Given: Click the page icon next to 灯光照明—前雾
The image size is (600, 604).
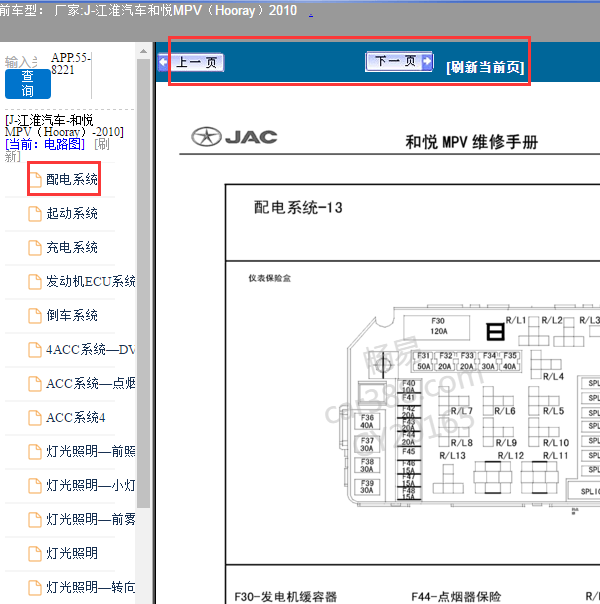Looking at the screenshot, I should pos(35,520).
